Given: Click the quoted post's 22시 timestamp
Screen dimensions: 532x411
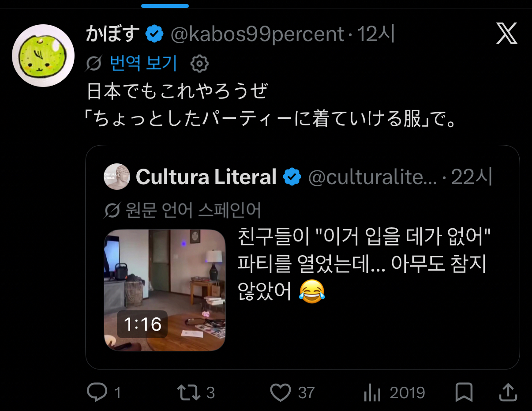Looking at the screenshot, I should coord(472,177).
